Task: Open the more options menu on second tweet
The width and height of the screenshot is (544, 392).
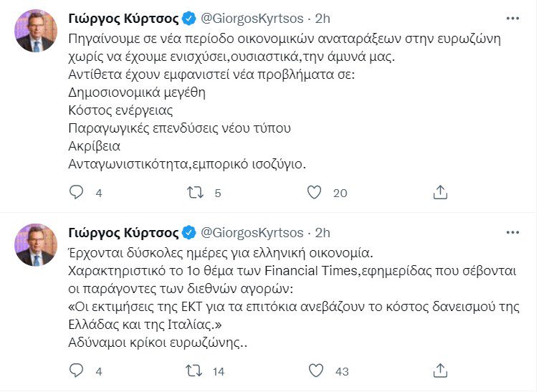Action: [x=512, y=232]
